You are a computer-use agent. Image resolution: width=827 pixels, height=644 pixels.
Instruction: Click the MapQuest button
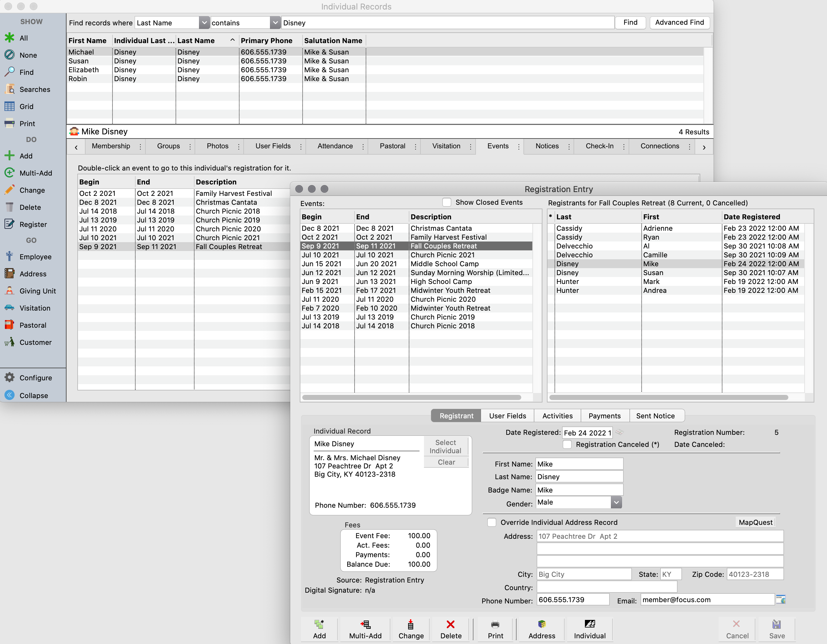(x=755, y=522)
